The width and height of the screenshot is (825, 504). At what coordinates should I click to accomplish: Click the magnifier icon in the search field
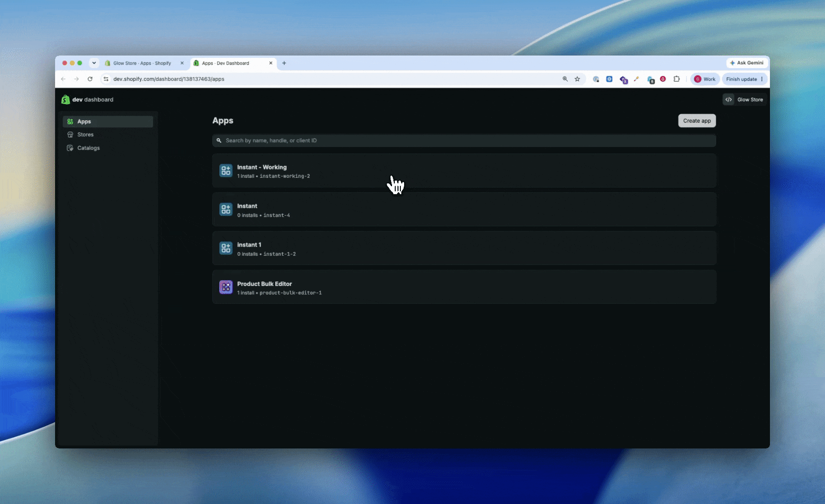pos(219,140)
